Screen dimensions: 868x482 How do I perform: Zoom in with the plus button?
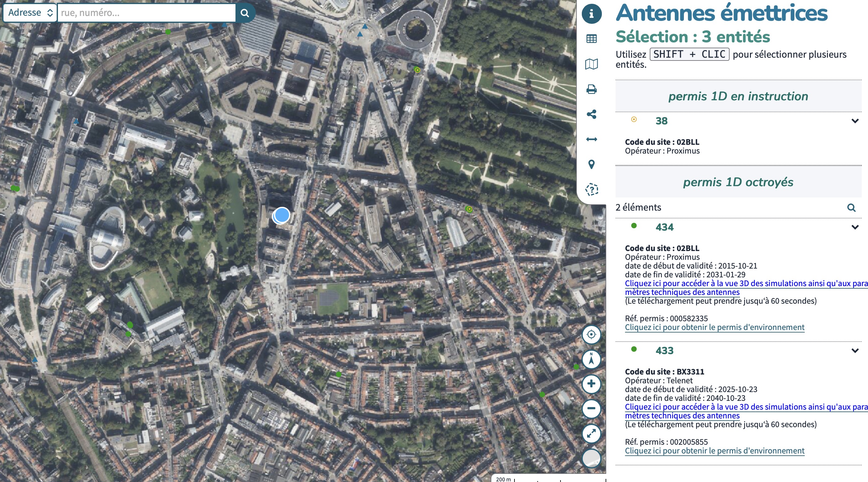click(x=591, y=384)
